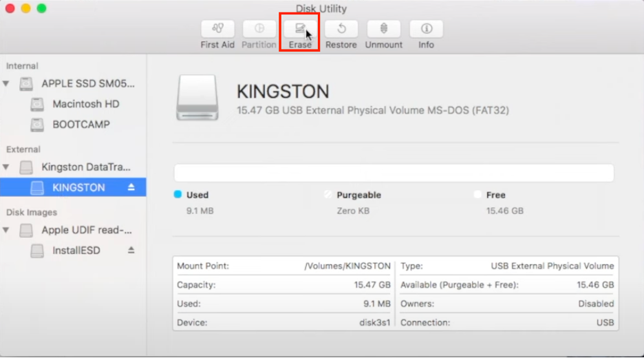
Task: Click the large KINGSTON drive image
Action: 197,98
